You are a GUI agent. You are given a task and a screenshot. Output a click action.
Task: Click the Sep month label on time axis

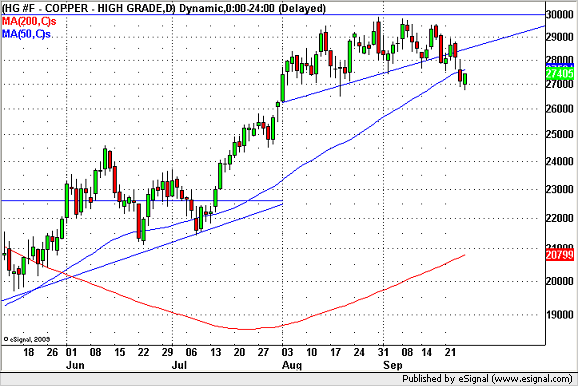tap(393, 365)
